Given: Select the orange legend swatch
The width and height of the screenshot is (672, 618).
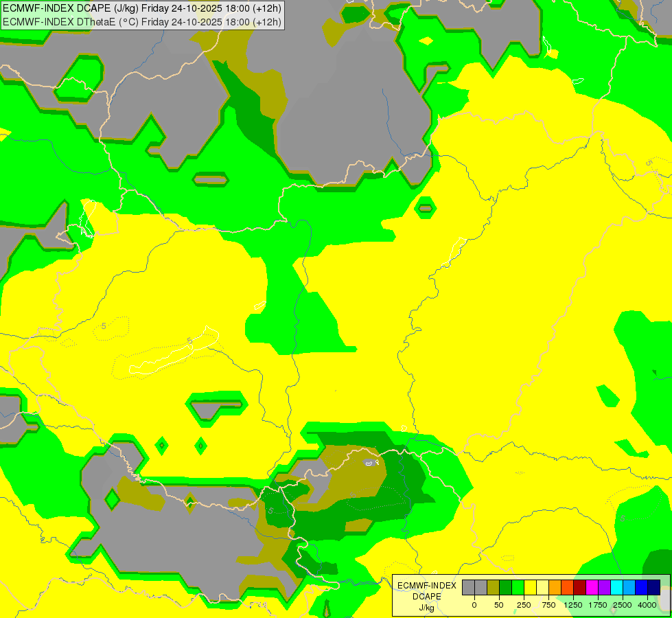Looking at the screenshot, I should click(555, 587).
